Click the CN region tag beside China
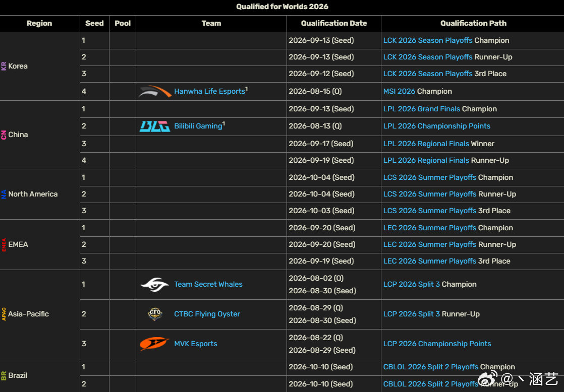 [x=4, y=135]
